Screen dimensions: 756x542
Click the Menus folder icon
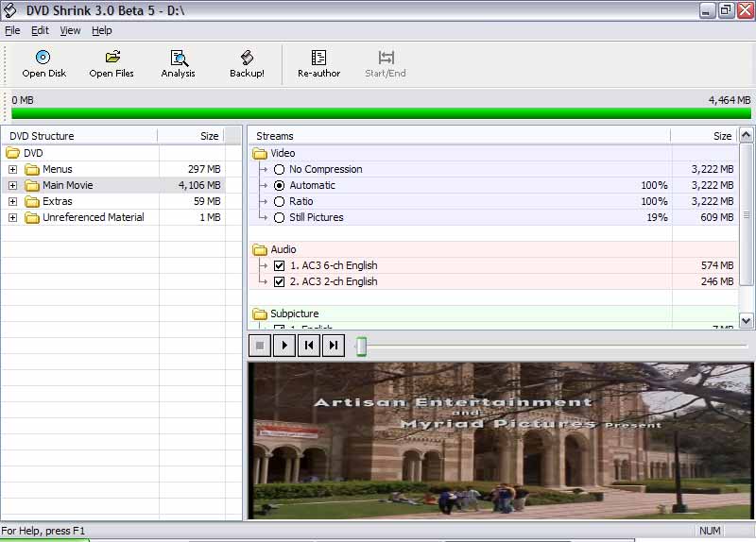pos(32,170)
